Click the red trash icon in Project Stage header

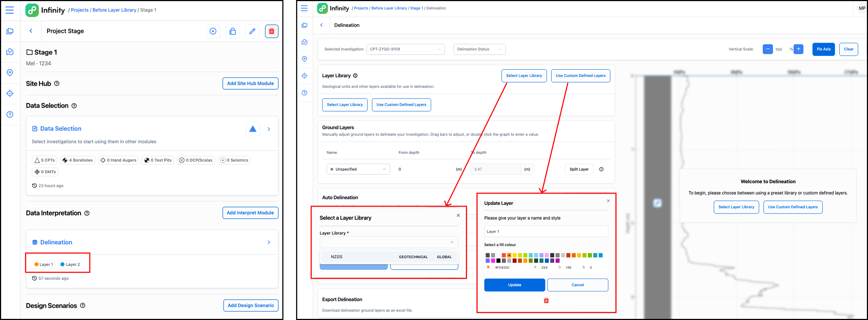272,31
